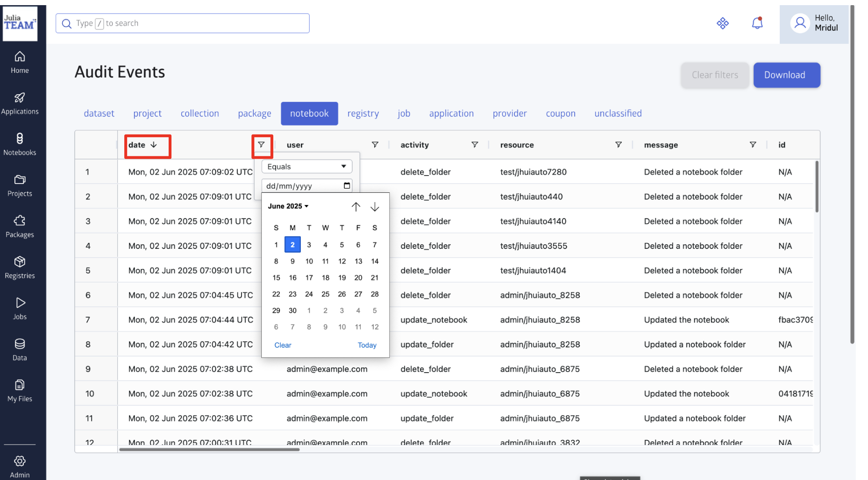
Task: Expand the June 2025 month selector
Action: [x=288, y=206]
